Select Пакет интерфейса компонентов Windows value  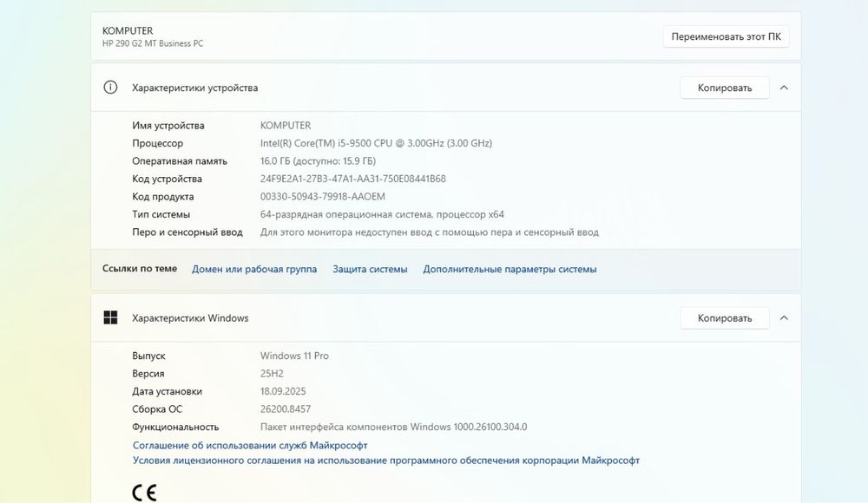pos(393,428)
